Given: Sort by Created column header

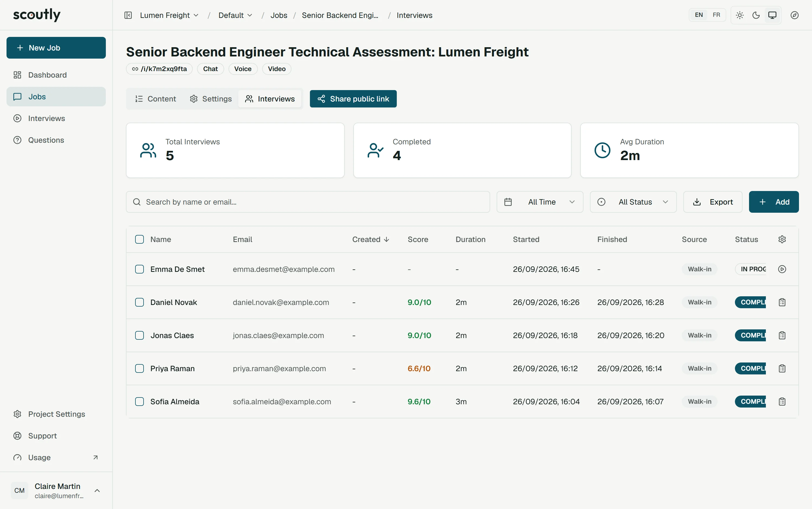Looking at the screenshot, I should coord(371,239).
